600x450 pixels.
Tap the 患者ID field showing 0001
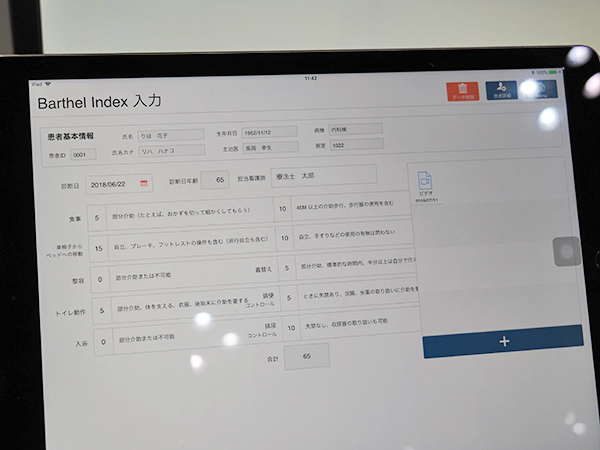(83, 155)
